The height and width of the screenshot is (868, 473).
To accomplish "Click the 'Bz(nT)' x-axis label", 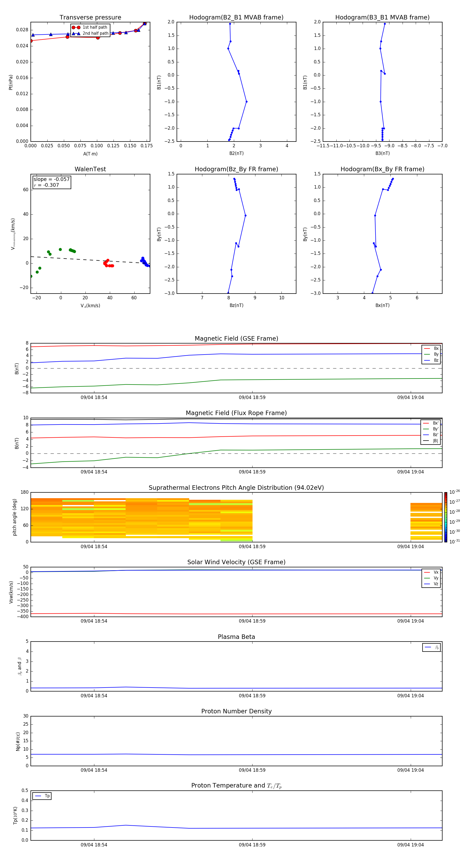I will coord(236,305).
